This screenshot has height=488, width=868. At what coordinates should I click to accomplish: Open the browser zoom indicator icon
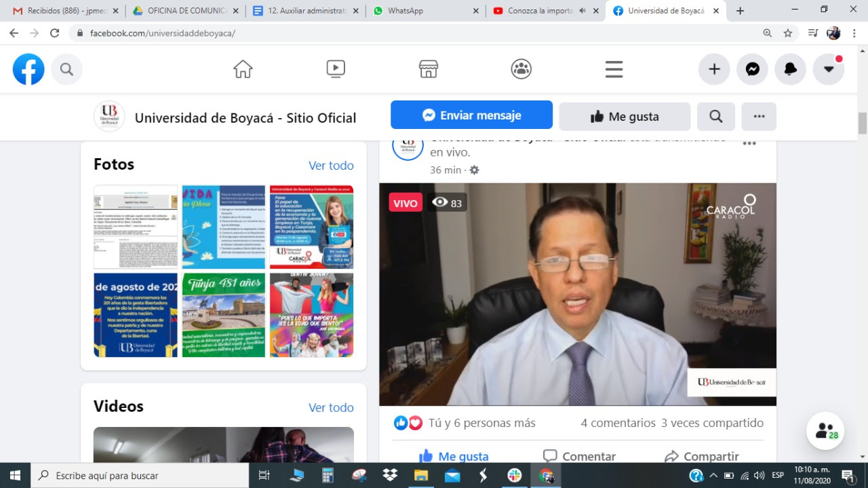768,33
